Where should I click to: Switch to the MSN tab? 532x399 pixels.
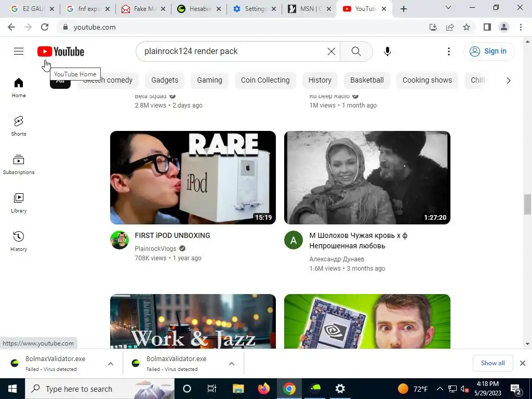coord(310,9)
